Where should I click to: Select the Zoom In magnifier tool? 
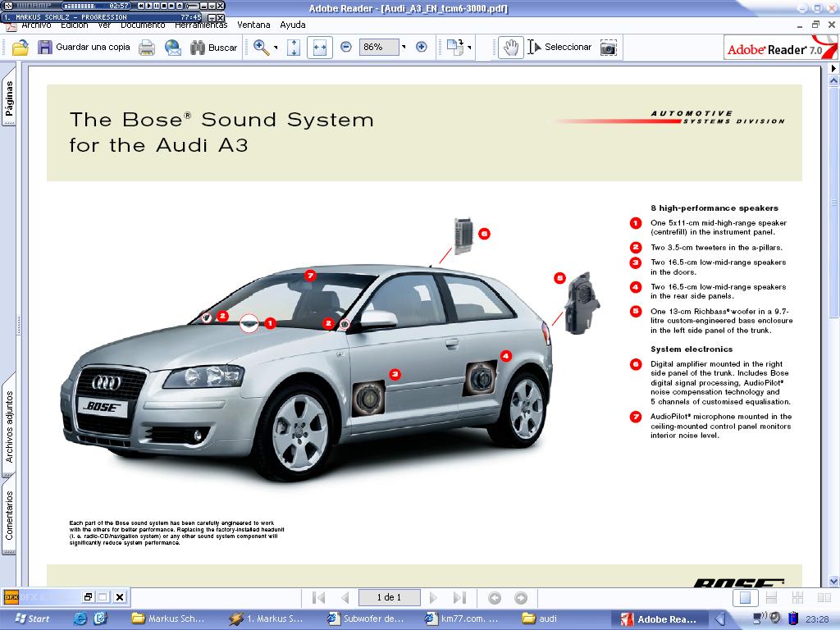262,48
